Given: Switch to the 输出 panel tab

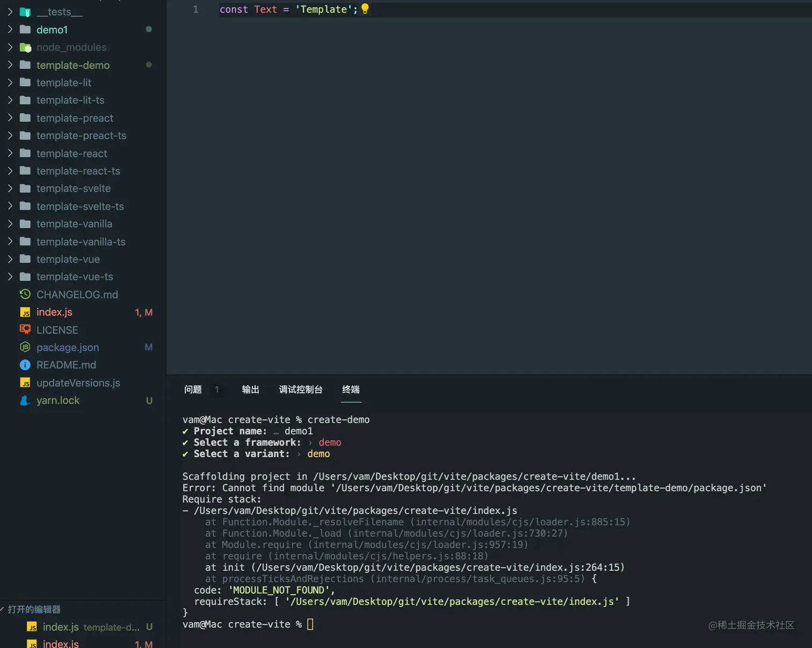Looking at the screenshot, I should [x=250, y=390].
